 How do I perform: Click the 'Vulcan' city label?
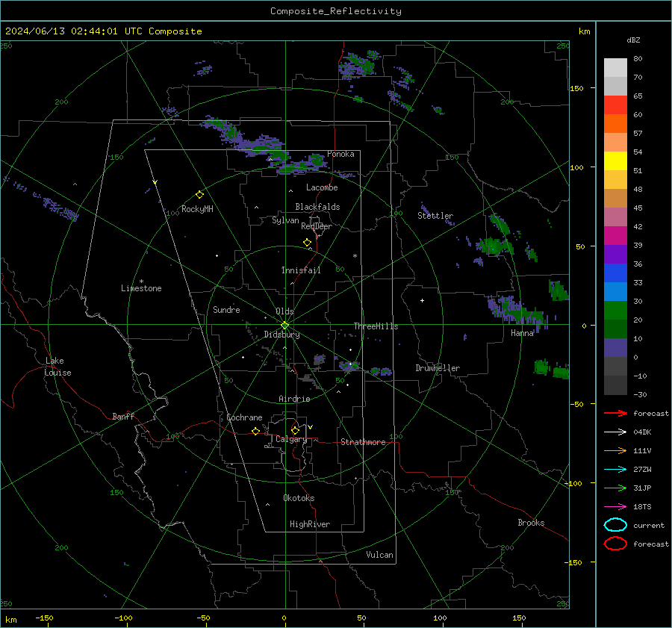[x=380, y=555]
